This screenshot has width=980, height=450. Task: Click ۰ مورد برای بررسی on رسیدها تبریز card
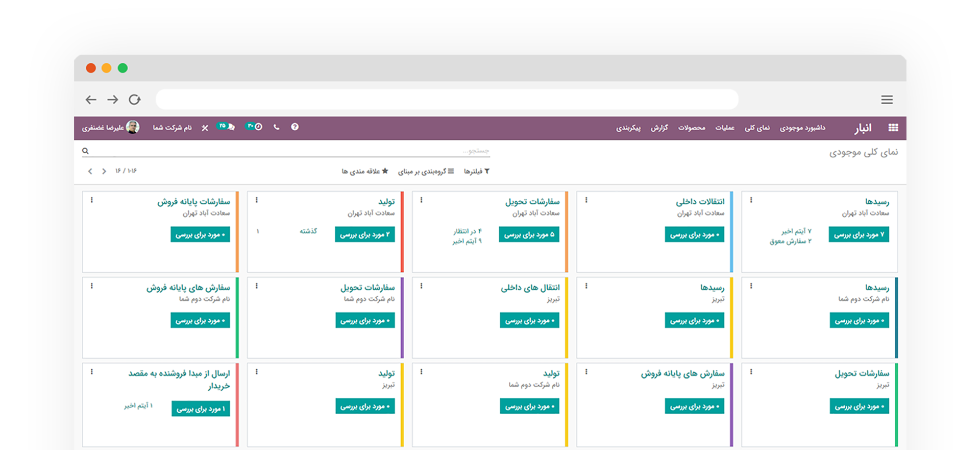[695, 320]
